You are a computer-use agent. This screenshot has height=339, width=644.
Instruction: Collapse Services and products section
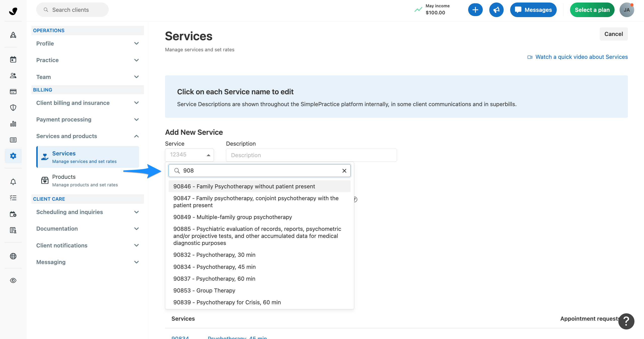point(88,136)
